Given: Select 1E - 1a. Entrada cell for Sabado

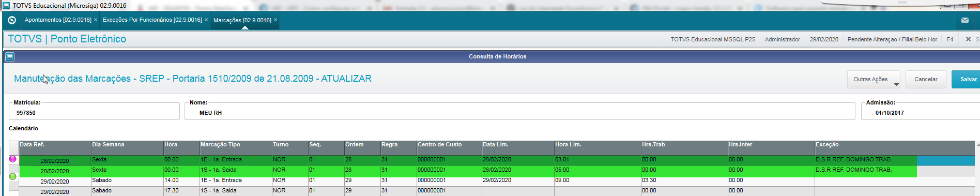Looking at the screenshot, I should (236, 180).
